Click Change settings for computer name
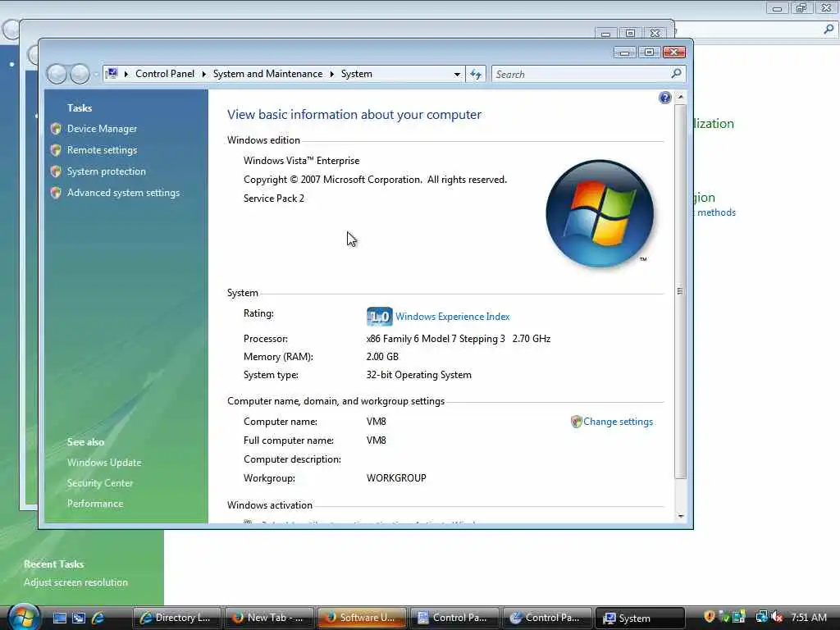The height and width of the screenshot is (630, 840). [618, 422]
